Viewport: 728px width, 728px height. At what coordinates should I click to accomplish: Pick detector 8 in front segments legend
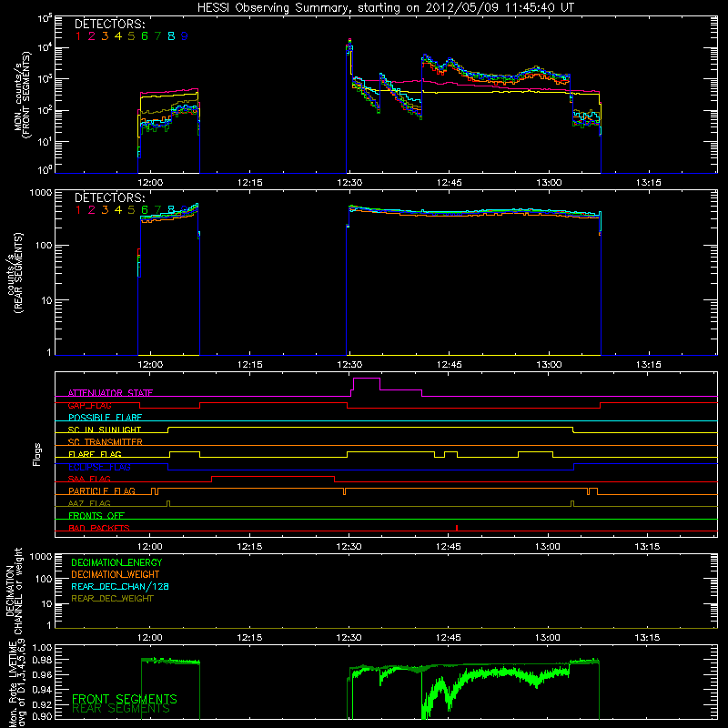point(171,36)
